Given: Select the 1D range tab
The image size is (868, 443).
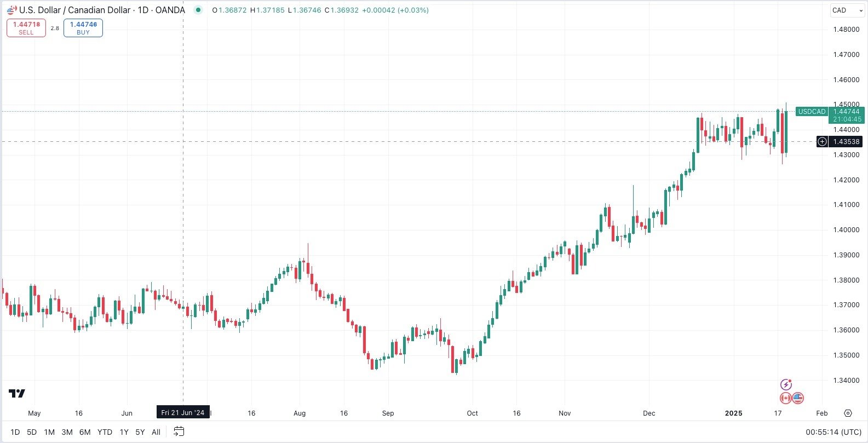Looking at the screenshot, I should click(x=15, y=432).
